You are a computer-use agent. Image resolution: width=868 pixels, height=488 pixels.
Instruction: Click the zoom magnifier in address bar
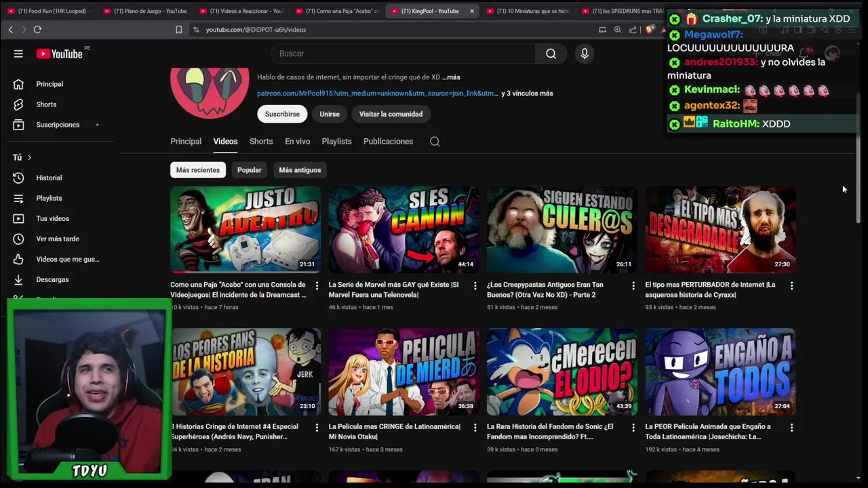coord(617,30)
